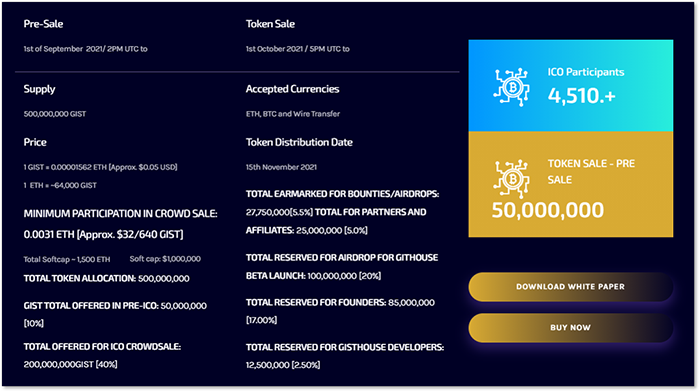700x392 pixels.
Task: Click the Token Sale heading
Action: point(270,24)
